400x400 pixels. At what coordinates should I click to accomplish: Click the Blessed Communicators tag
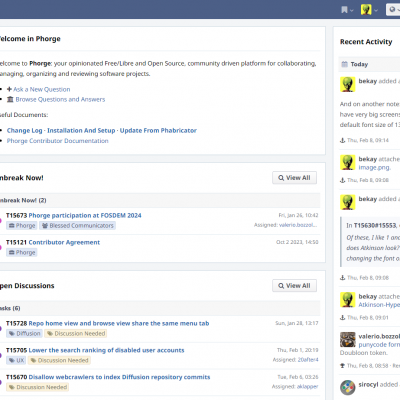point(77,226)
